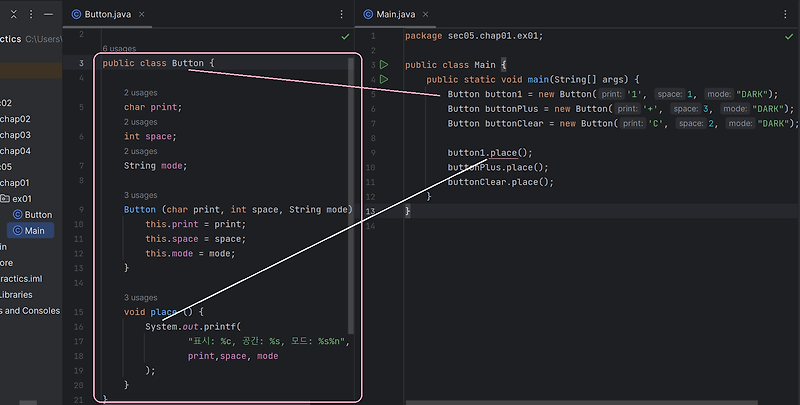
Task: Click 'this.space = space;' in the constructor
Action: tap(195, 239)
